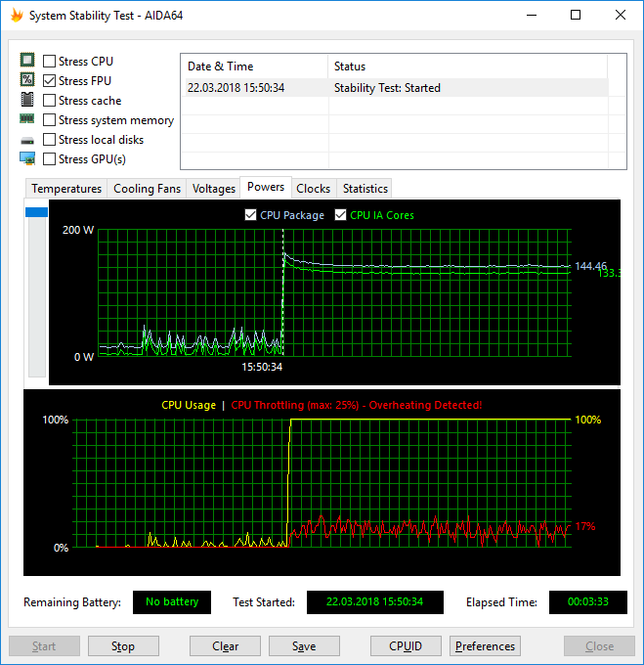Click the disabled Start button
The image size is (644, 665).
tap(44, 645)
